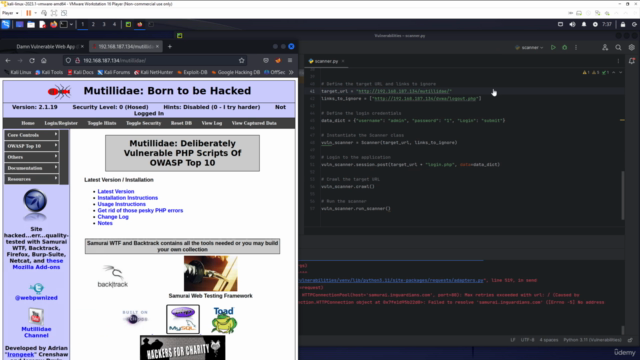Lock the screen via padlock icon

tap(622, 24)
